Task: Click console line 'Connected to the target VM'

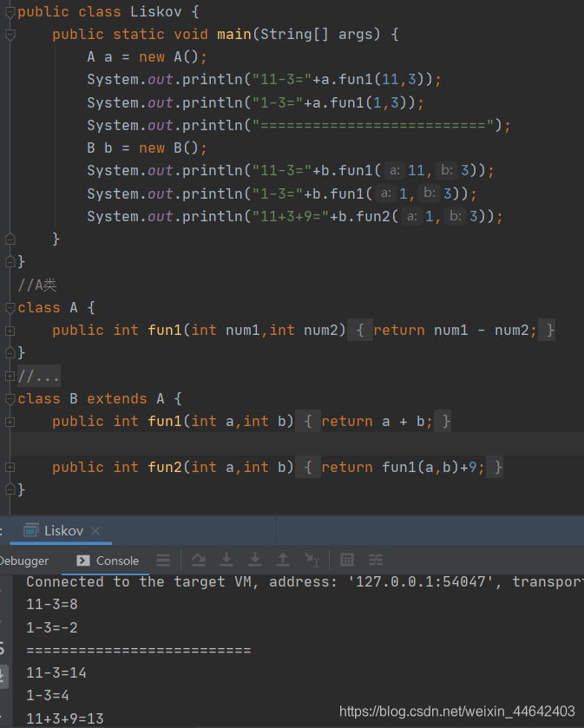Action: 305,581
